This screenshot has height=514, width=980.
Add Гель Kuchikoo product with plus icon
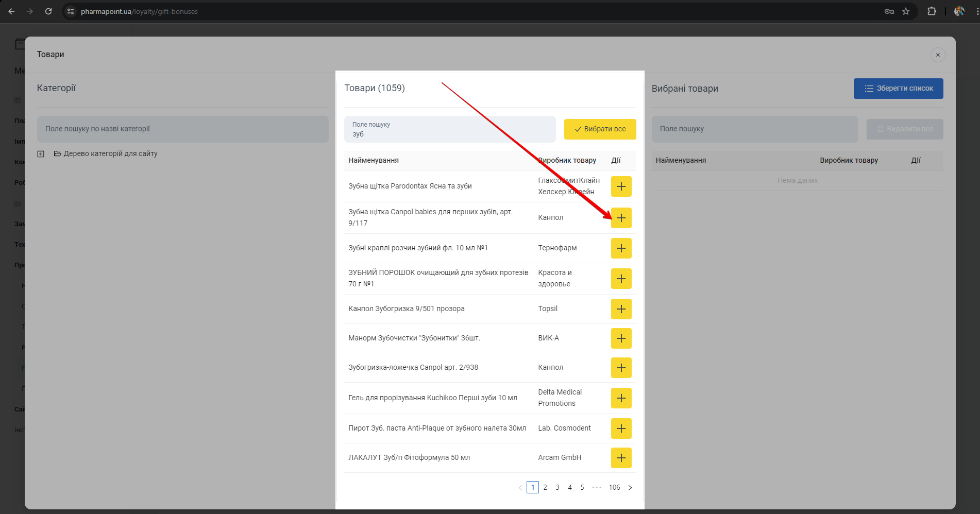click(621, 398)
